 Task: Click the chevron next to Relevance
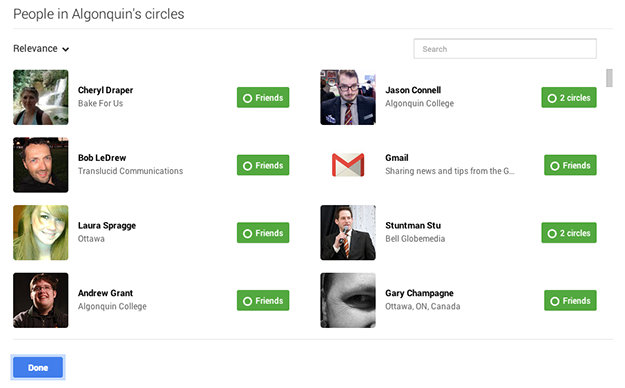(66, 49)
